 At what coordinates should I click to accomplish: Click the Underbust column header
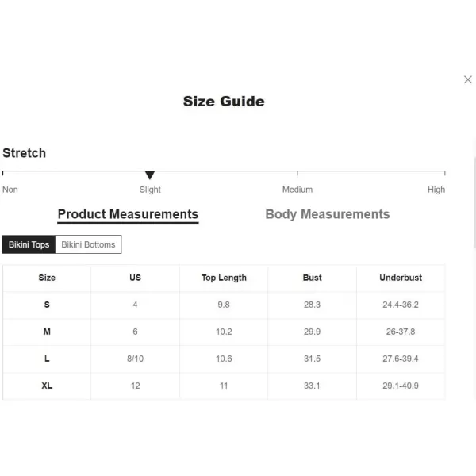tap(401, 278)
